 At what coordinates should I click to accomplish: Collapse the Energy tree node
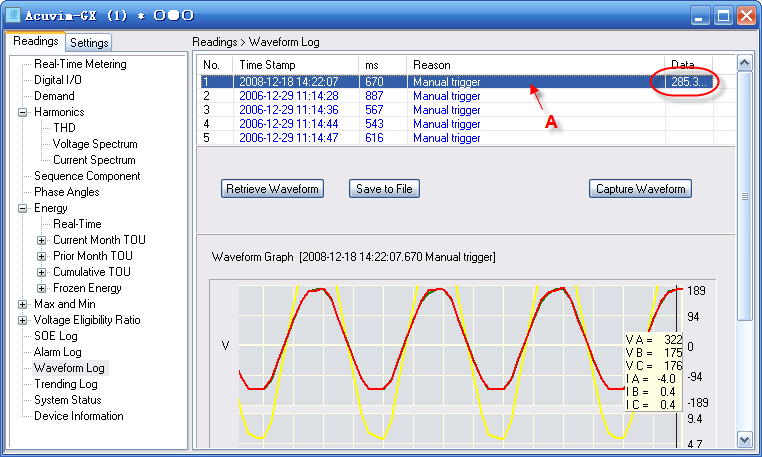coord(22,209)
